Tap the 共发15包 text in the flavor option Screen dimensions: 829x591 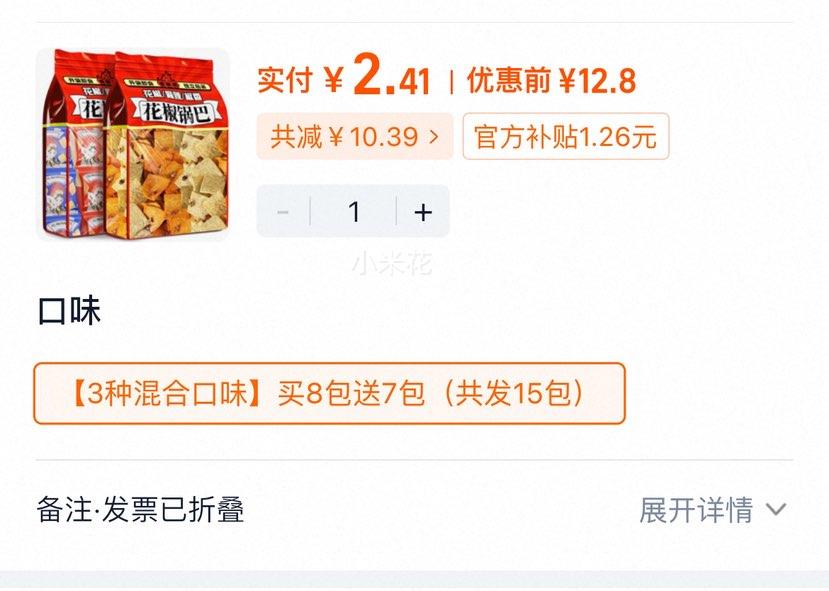(512, 393)
